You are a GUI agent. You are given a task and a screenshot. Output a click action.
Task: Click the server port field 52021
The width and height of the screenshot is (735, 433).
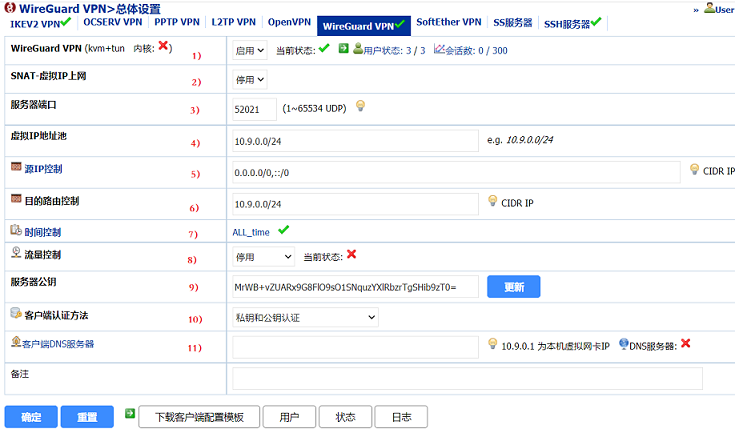point(255,109)
